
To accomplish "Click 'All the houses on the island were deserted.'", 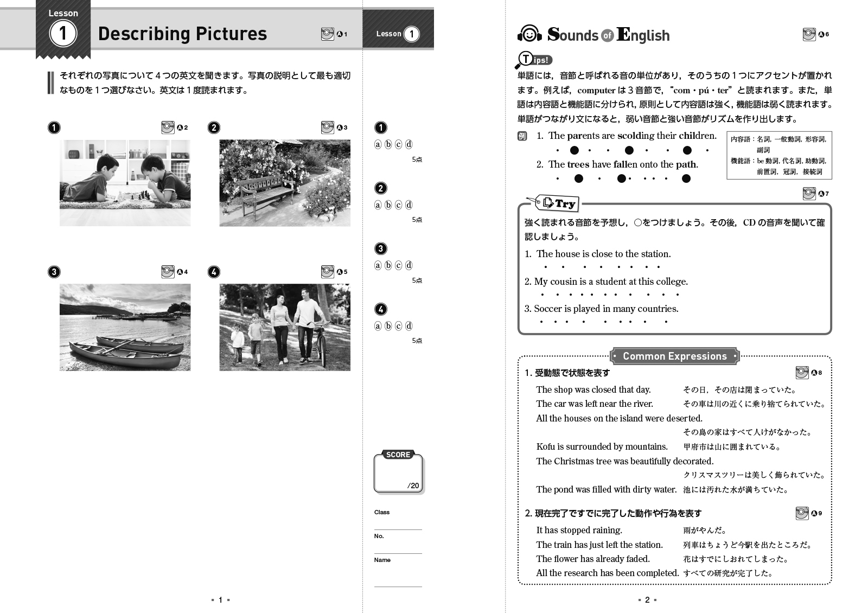I will point(620,418).
